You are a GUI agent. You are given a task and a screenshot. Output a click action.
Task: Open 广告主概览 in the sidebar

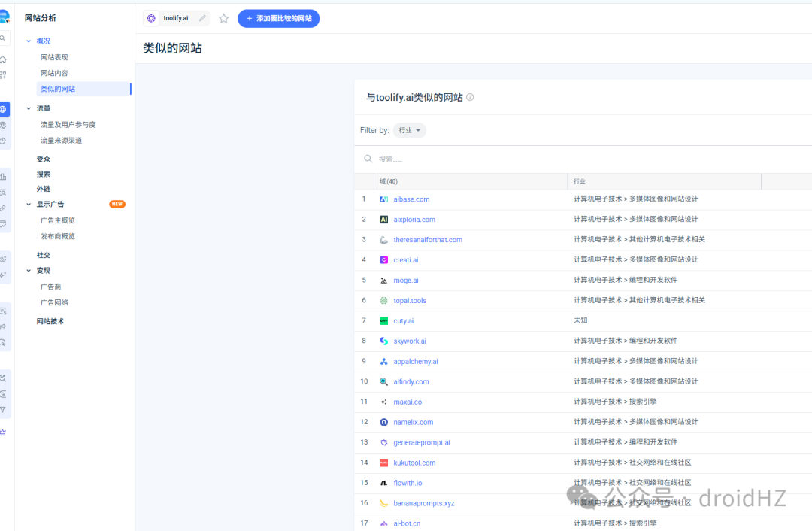point(58,220)
